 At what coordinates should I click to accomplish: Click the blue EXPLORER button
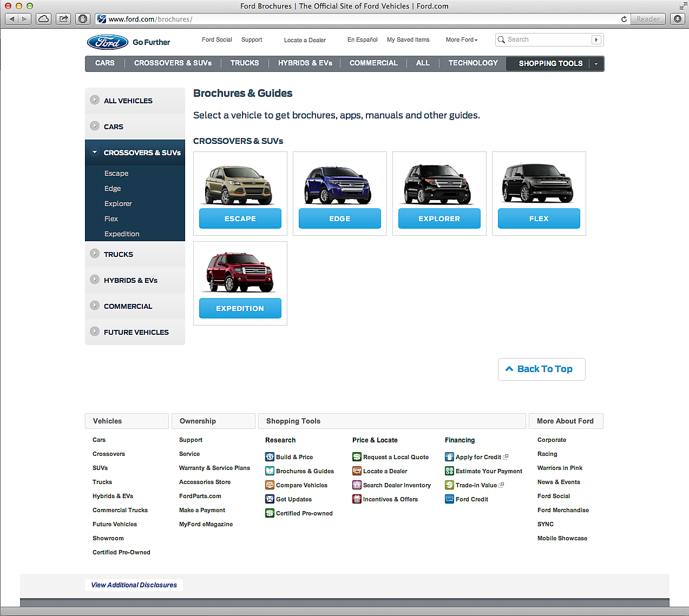(439, 218)
